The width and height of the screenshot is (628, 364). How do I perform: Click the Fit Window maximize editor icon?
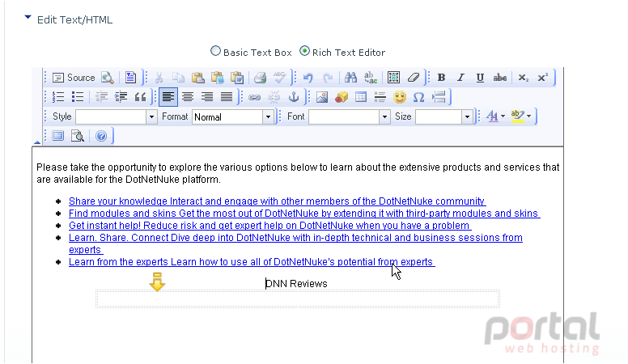click(58, 136)
